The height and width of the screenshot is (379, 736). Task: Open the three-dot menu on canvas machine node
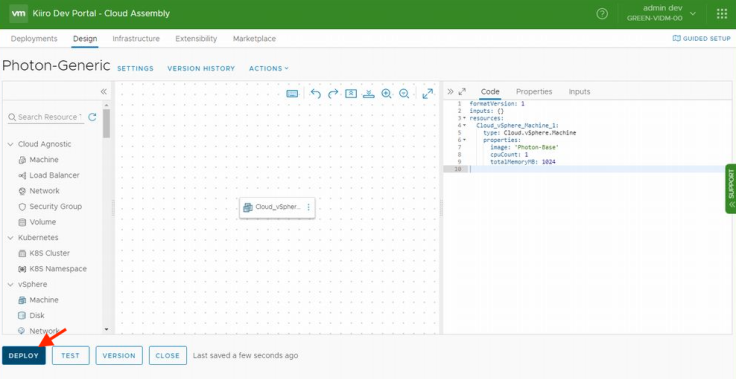[x=308, y=207]
